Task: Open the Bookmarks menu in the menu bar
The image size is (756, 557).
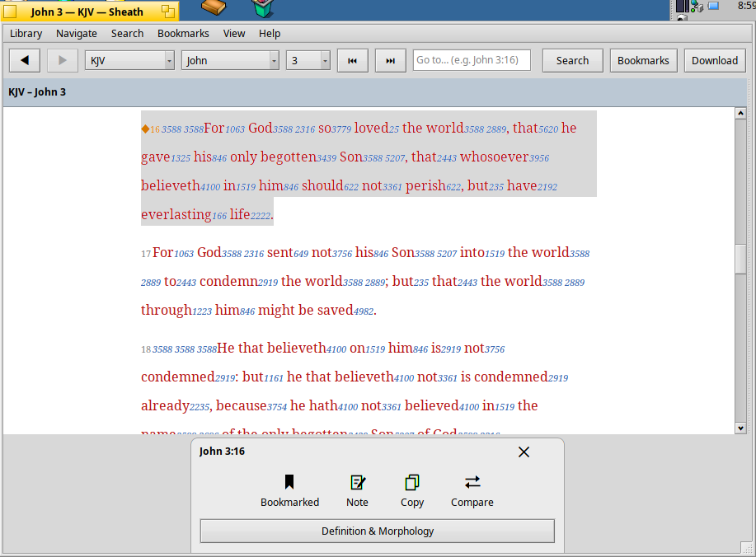Action: (x=183, y=33)
